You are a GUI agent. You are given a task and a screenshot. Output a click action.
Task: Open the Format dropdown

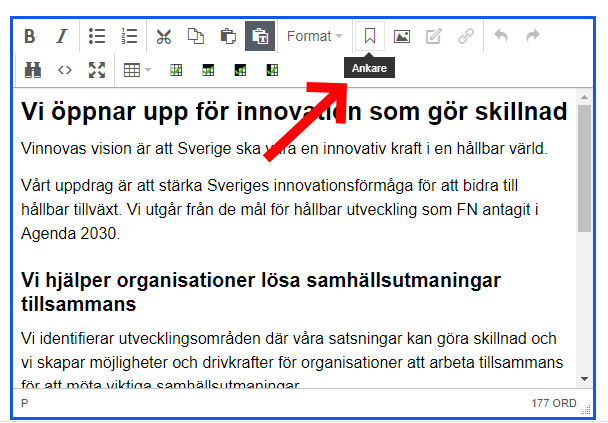pyautogui.click(x=314, y=36)
